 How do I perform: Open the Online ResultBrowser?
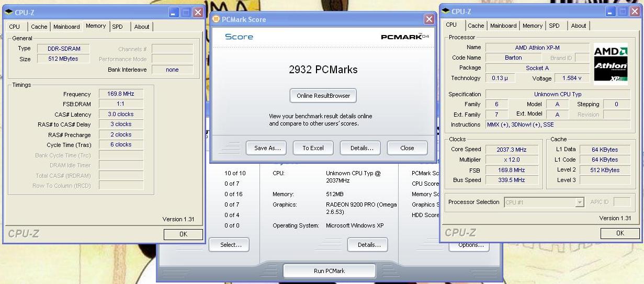tap(323, 96)
